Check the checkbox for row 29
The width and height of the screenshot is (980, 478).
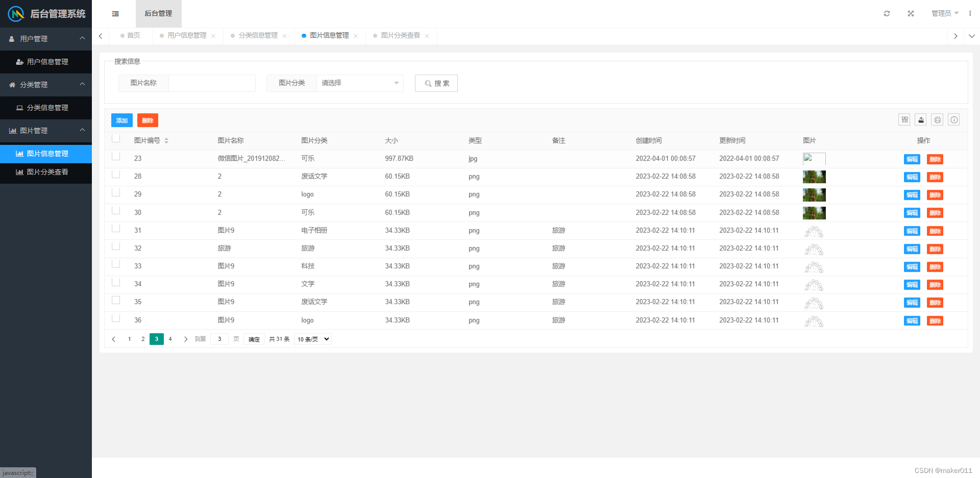click(x=116, y=192)
